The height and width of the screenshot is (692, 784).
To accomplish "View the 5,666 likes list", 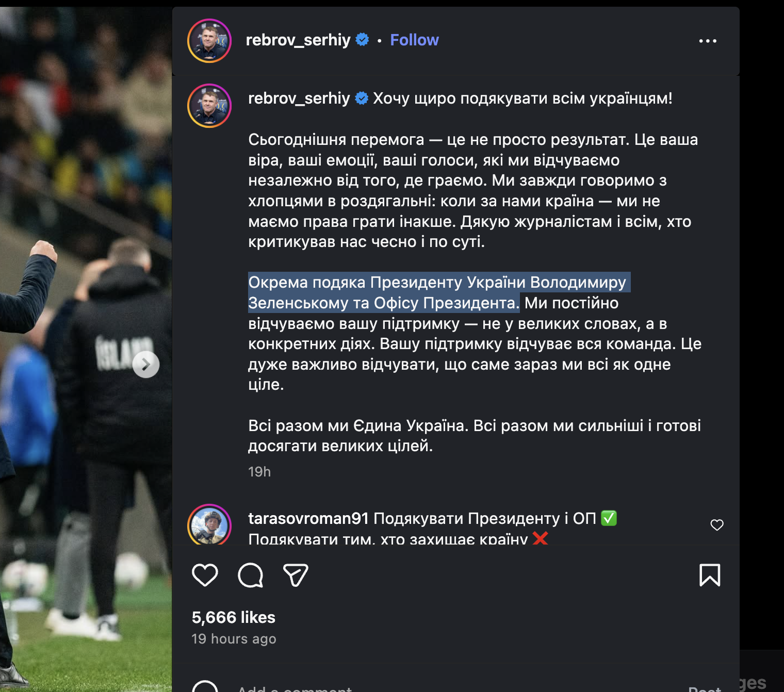I will pyautogui.click(x=233, y=617).
